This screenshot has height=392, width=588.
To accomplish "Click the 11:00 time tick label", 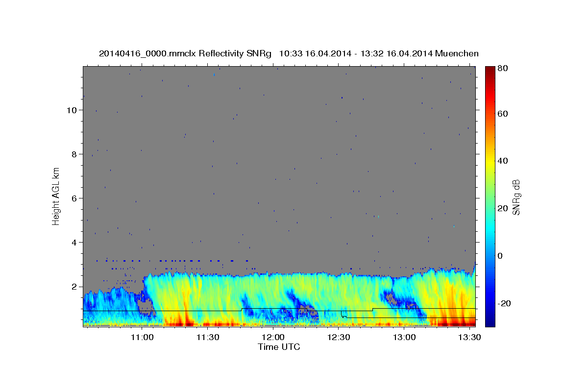I will click(142, 337).
